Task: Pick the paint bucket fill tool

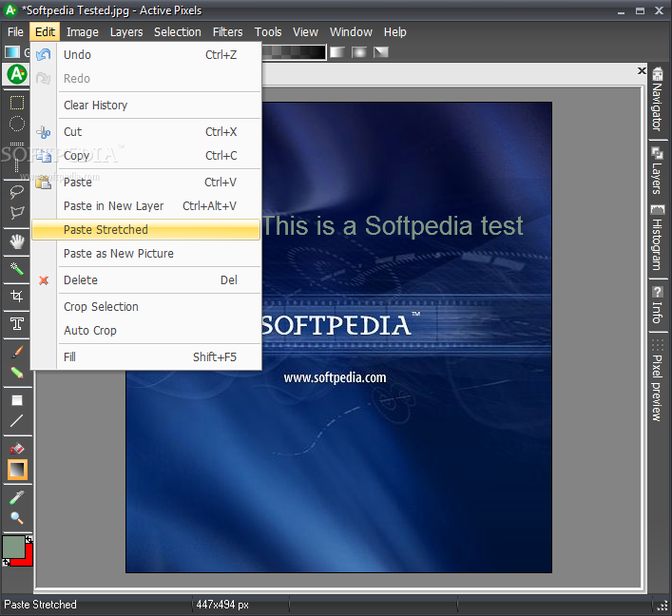Action: click(17, 449)
